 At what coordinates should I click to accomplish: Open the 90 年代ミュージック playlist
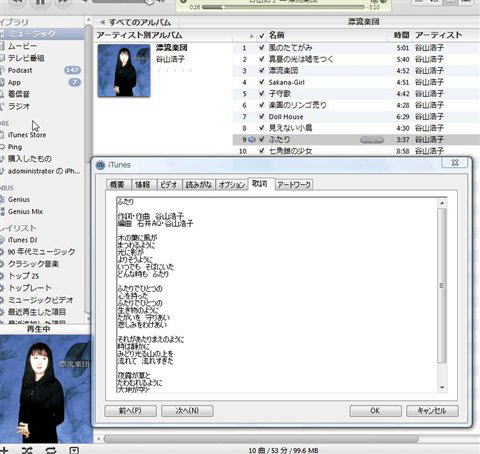(x=41, y=252)
